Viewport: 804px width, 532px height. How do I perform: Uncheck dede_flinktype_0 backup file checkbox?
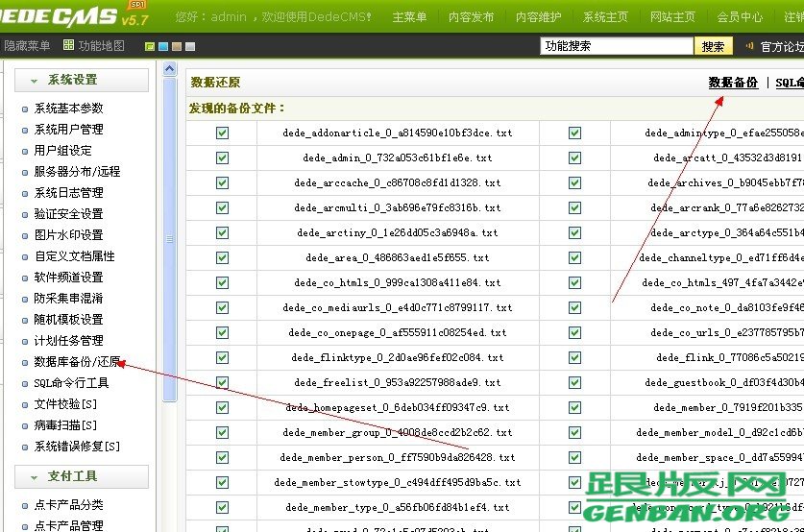pyautogui.click(x=222, y=358)
